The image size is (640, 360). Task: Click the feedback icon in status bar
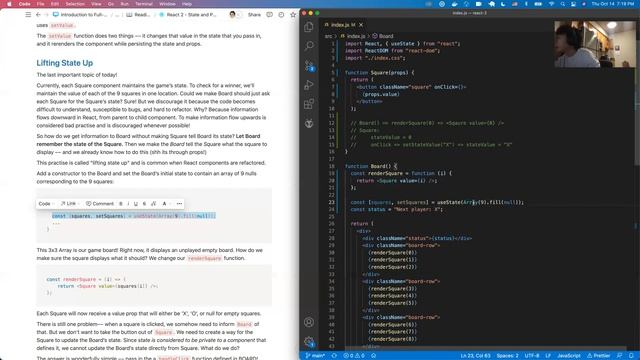620,356
